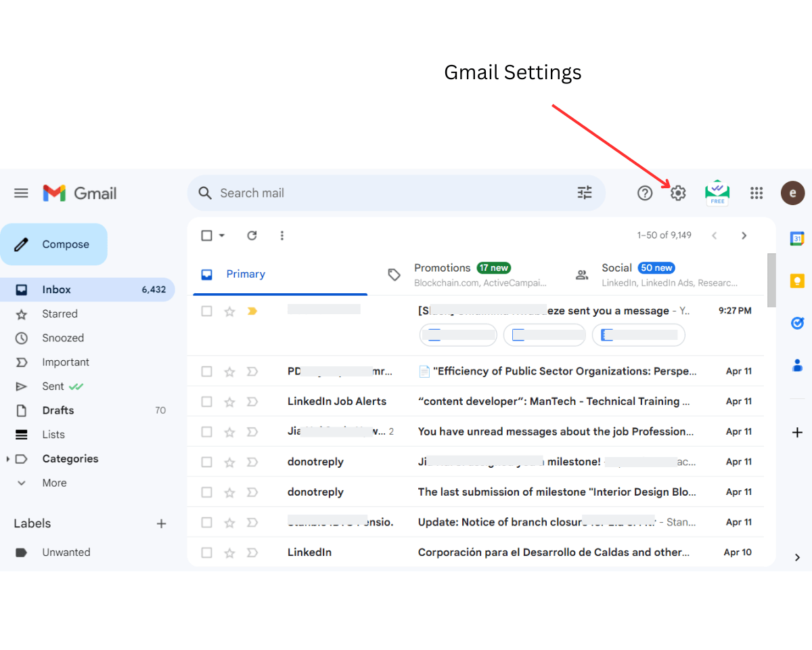Get add-ons plus icon in side panel
The width and height of the screenshot is (812, 650).
797,432
